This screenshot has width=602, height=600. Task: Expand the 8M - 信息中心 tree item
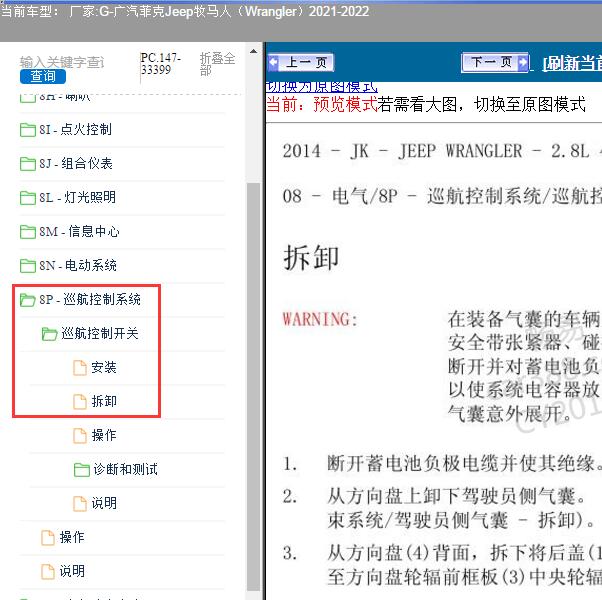click(79, 231)
